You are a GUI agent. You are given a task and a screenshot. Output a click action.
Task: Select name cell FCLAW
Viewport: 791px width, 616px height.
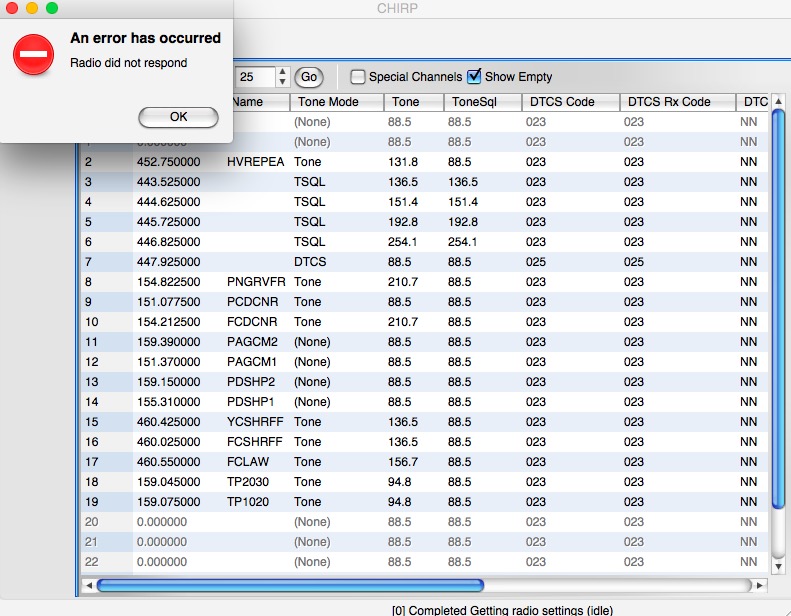(248, 462)
